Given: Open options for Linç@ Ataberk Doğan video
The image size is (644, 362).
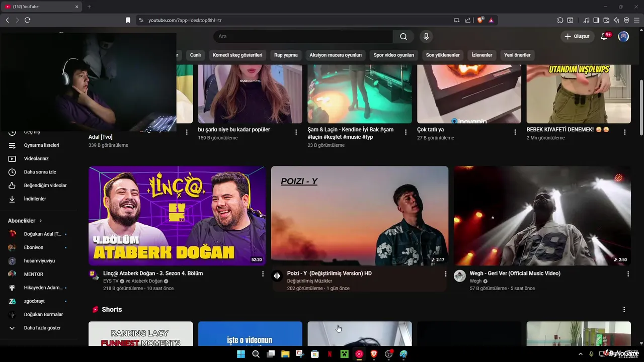Looking at the screenshot, I should (263, 274).
